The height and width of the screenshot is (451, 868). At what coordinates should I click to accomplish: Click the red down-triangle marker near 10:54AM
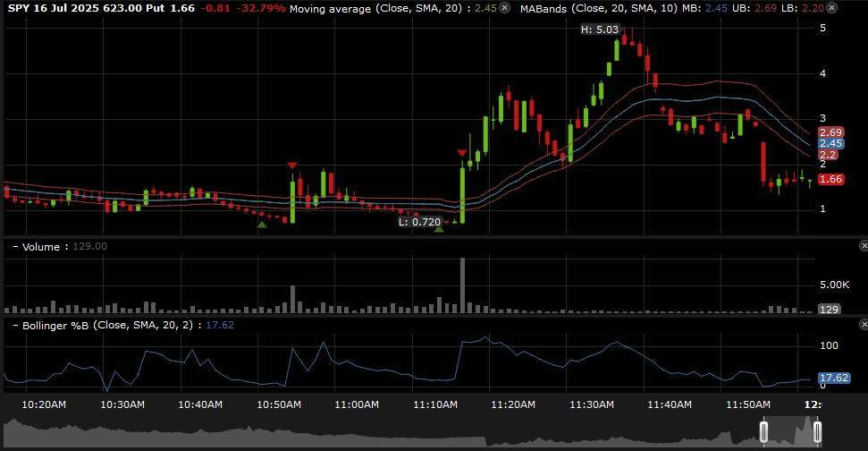tap(292, 166)
